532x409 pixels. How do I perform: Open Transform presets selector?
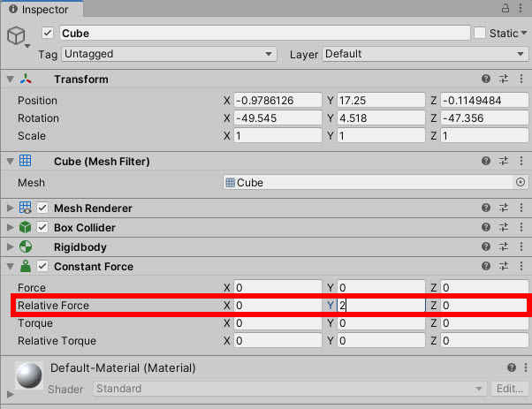click(504, 79)
